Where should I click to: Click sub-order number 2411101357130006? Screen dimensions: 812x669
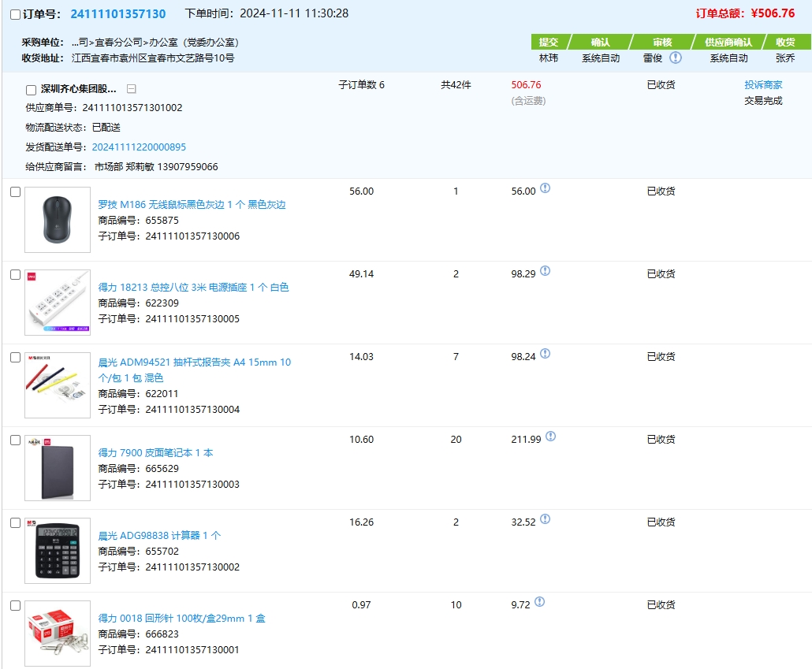pos(192,236)
